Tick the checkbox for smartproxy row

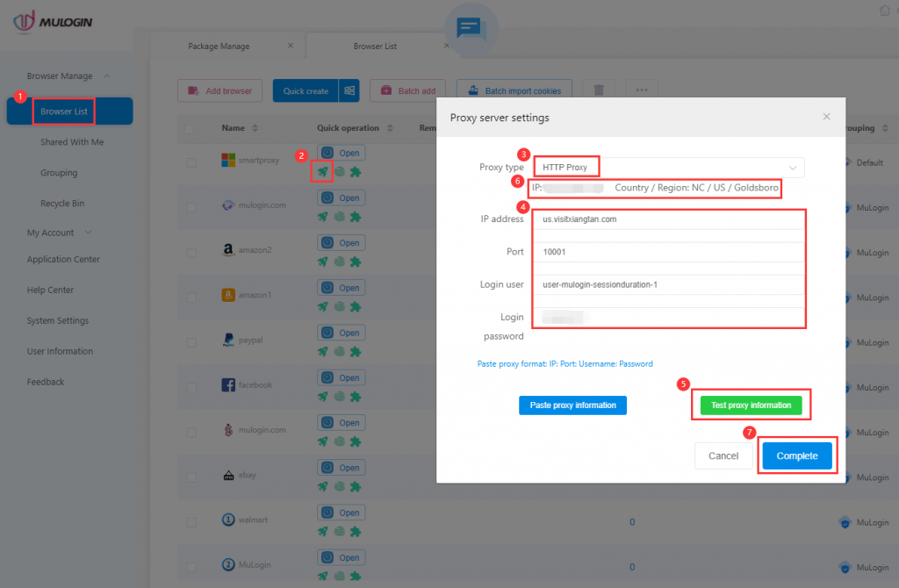point(191,162)
